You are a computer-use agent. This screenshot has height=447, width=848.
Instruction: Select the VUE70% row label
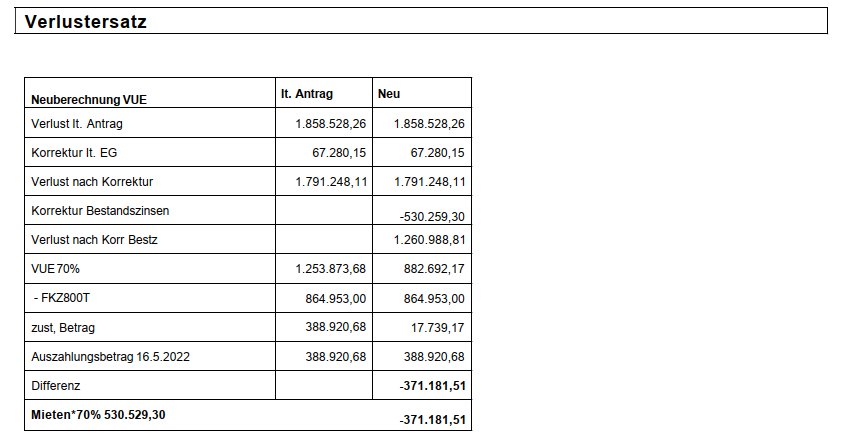56,269
